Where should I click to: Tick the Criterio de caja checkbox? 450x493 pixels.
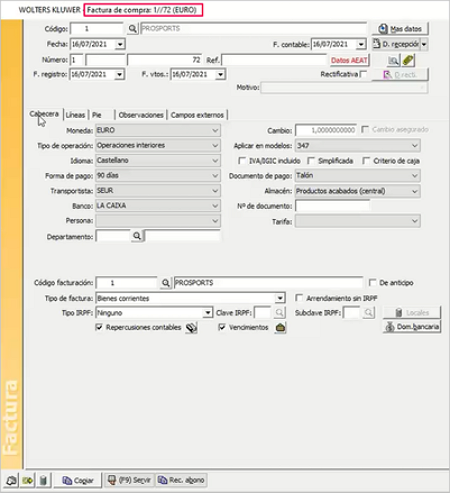coord(366,161)
